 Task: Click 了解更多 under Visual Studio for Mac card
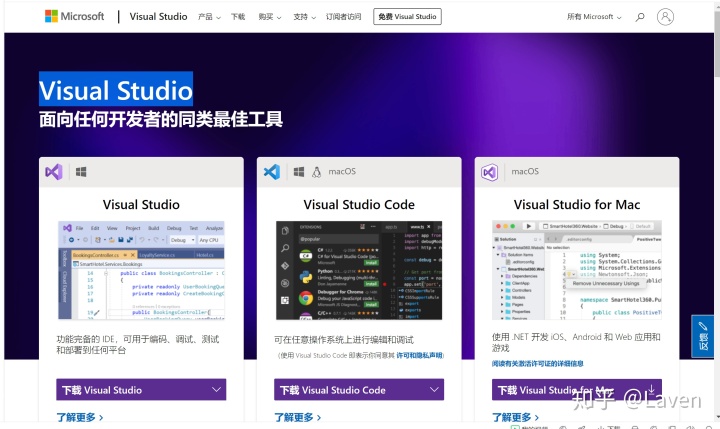[515, 418]
